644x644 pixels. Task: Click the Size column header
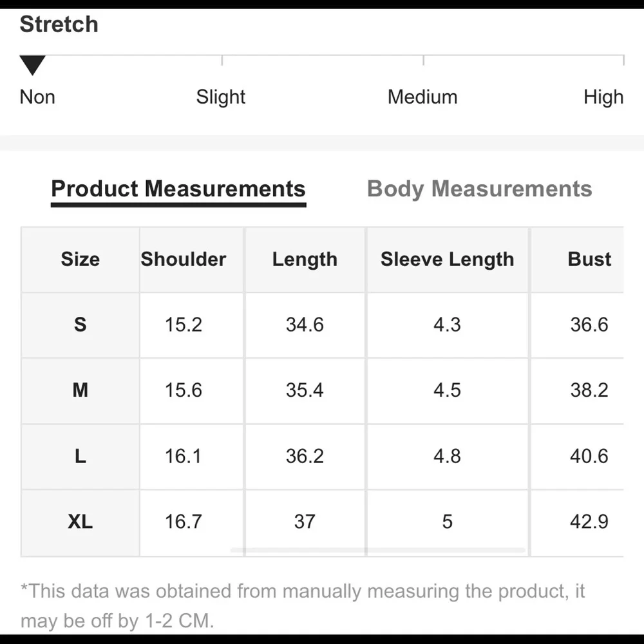pos(80,260)
